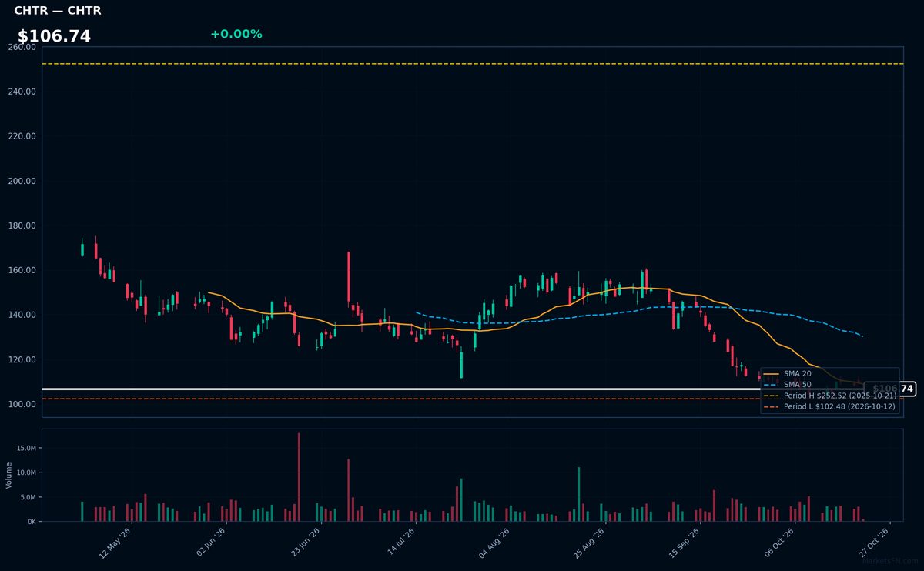Click the 25 Aug '26 date label
The width and height of the screenshot is (924, 571).
589,543
